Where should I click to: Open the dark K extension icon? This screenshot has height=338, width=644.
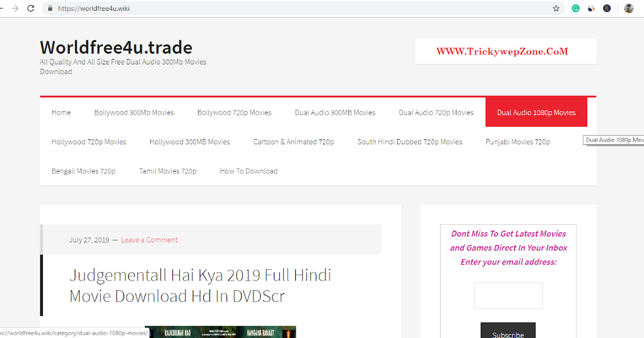click(x=607, y=9)
